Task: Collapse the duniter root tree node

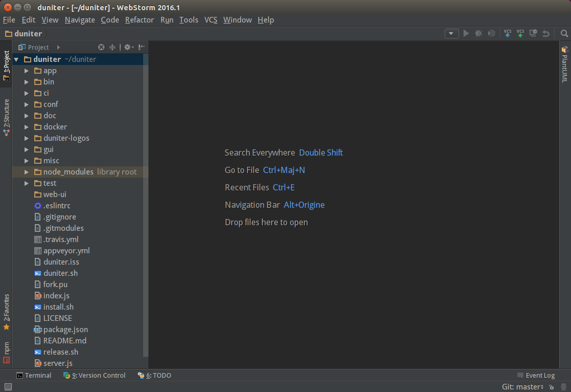Action: (16, 59)
